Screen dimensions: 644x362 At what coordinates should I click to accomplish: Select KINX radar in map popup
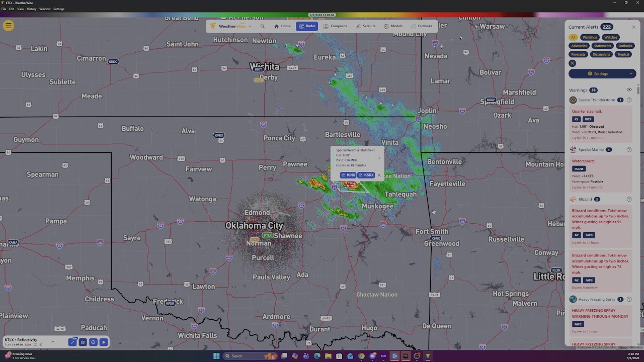coord(348,175)
